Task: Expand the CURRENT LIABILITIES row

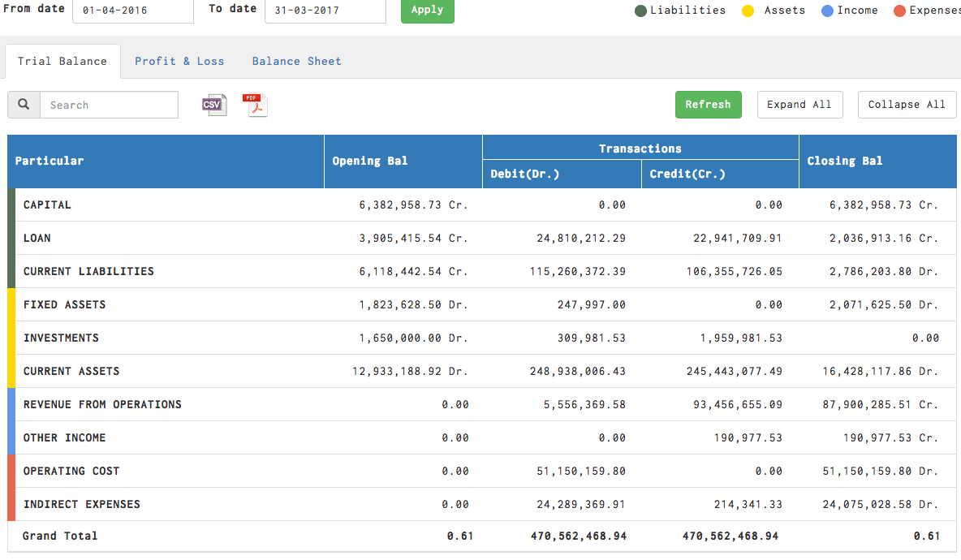Action: click(x=88, y=272)
